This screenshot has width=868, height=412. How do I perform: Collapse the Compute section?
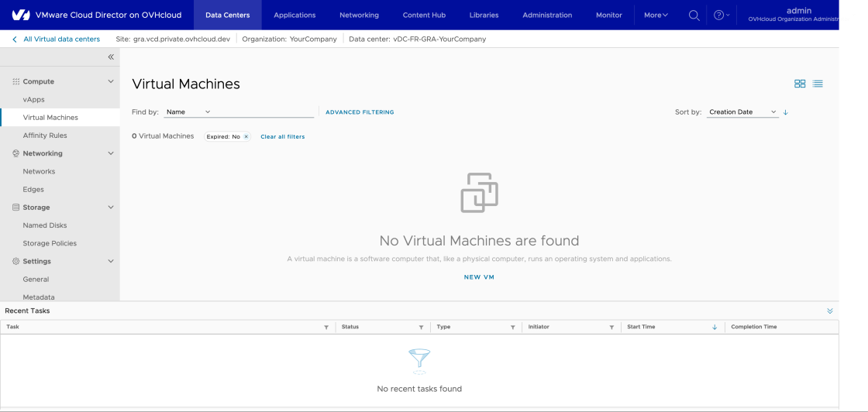pos(111,81)
